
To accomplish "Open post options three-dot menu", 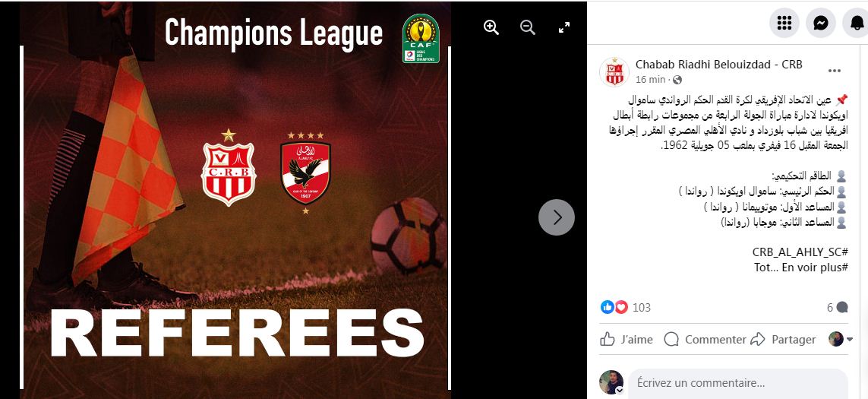I will (835, 71).
